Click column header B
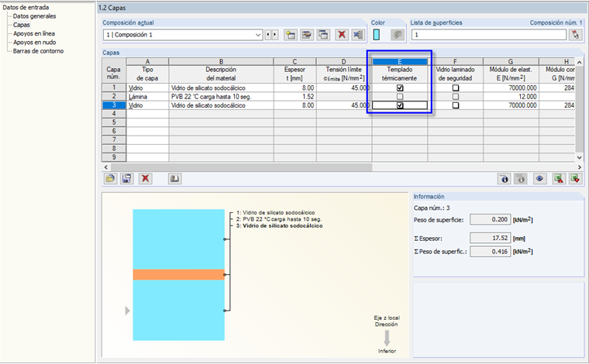The height and width of the screenshot is (364, 589). [x=221, y=61]
